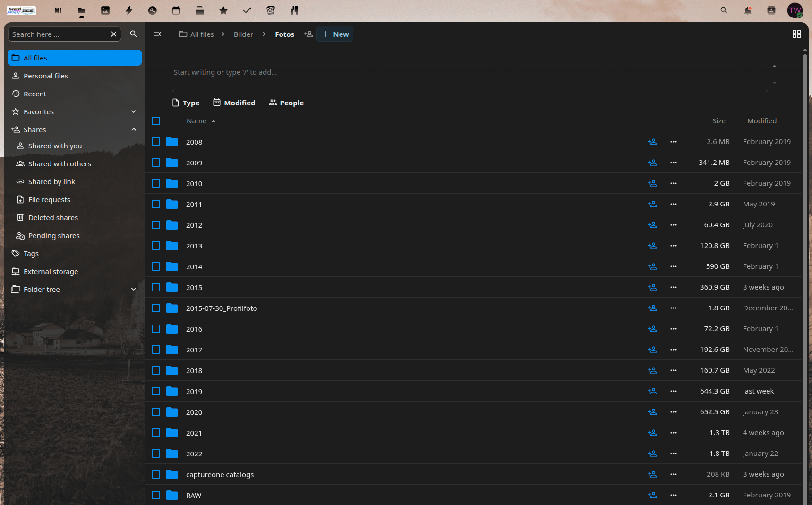Open the Contacts menu icon
This screenshot has width=812, height=505.
click(771, 10)
